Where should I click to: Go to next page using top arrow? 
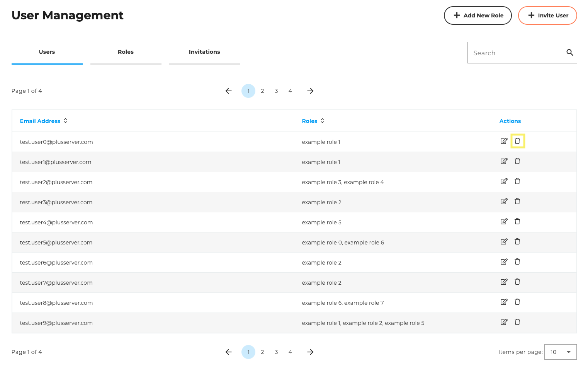coord(310,91)
